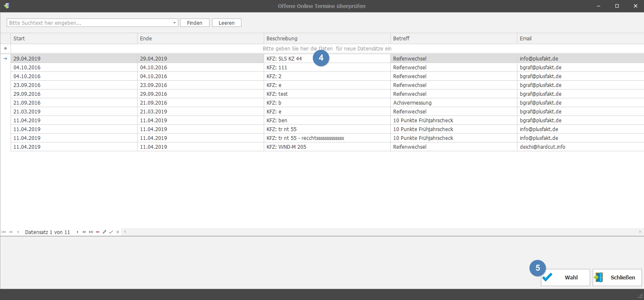Image resolution: width=644 pixels, height=300 pixels.
Task: Edit record with pencil icon
Action: (x=104, y=232)
